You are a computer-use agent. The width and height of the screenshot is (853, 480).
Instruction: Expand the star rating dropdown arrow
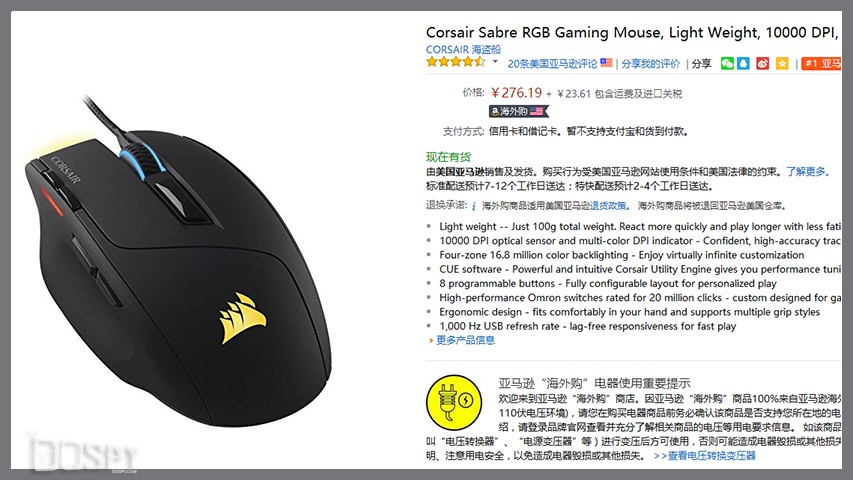pos(495,61)
